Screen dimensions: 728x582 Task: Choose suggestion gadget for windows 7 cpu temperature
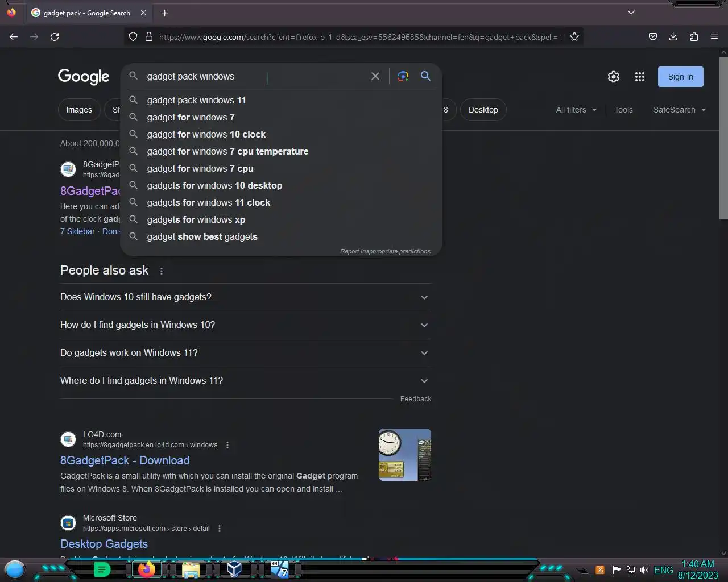point(281,151)
